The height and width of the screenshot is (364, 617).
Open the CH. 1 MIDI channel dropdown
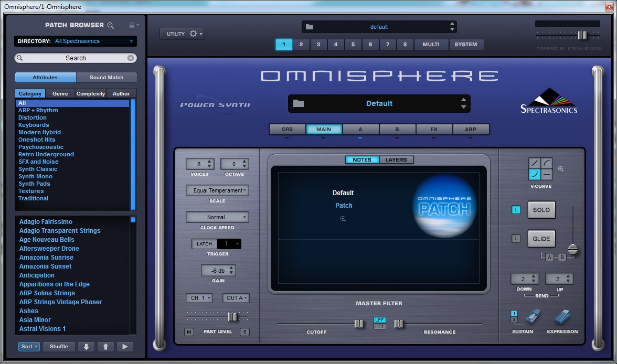(199, 298)
